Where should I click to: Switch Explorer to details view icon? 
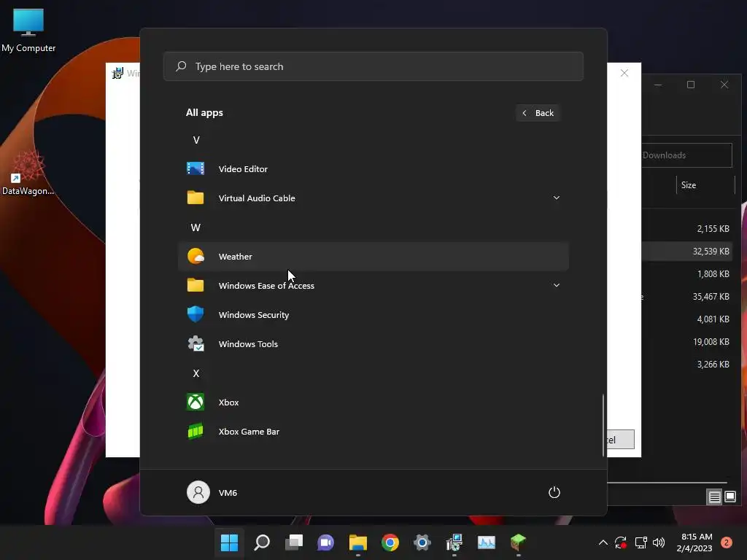tap(715, 497)
